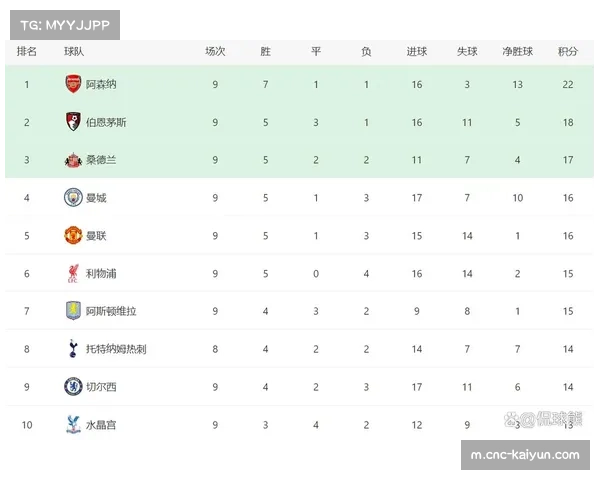Click the Aston Villa crest icon
This screenshot has height=480, width=600.
tap(73, 311)
